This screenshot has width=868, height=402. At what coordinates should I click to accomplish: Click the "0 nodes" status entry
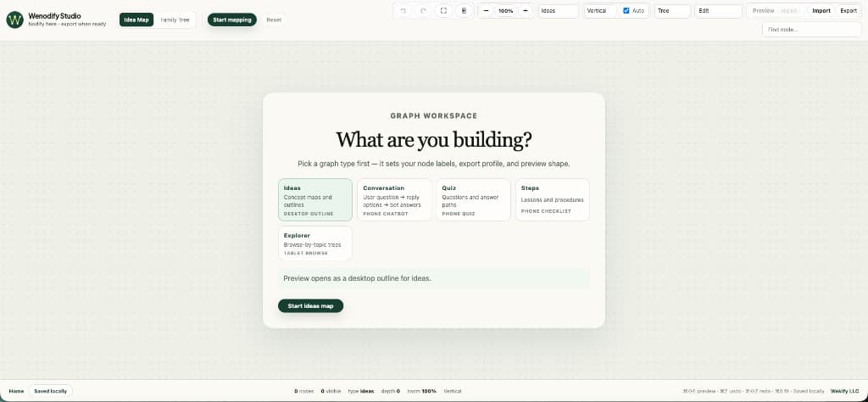[304, 391]
